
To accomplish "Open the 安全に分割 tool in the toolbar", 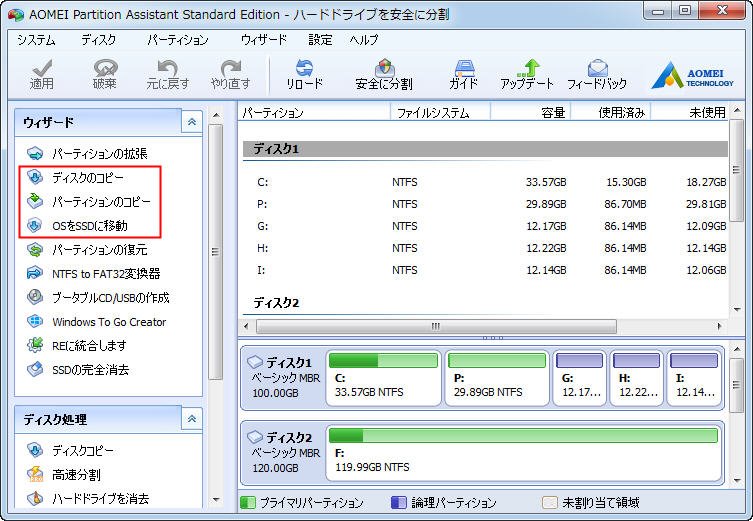I will coord(384,74).
